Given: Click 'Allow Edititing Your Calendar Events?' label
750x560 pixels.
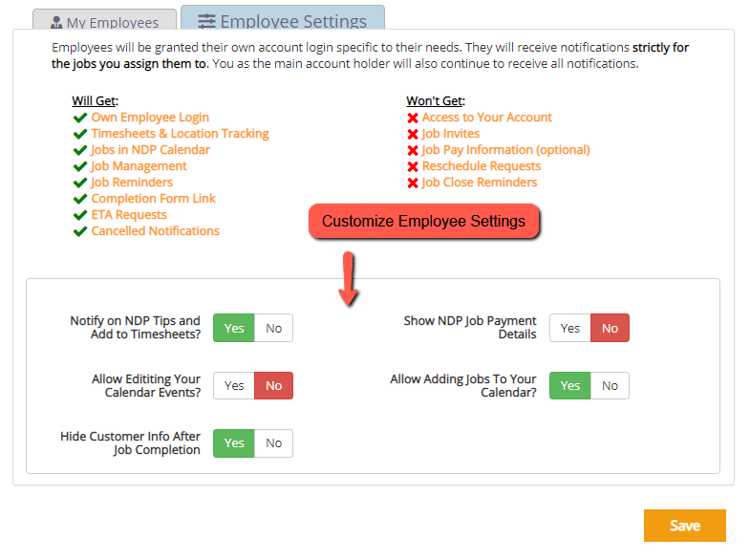Looking at the screenshot, I should (x=146, y=385).
